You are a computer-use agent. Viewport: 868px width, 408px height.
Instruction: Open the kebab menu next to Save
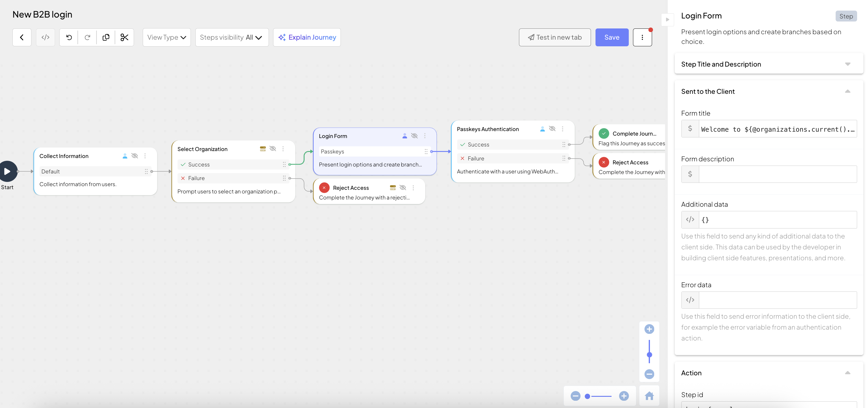coord(643,37)
